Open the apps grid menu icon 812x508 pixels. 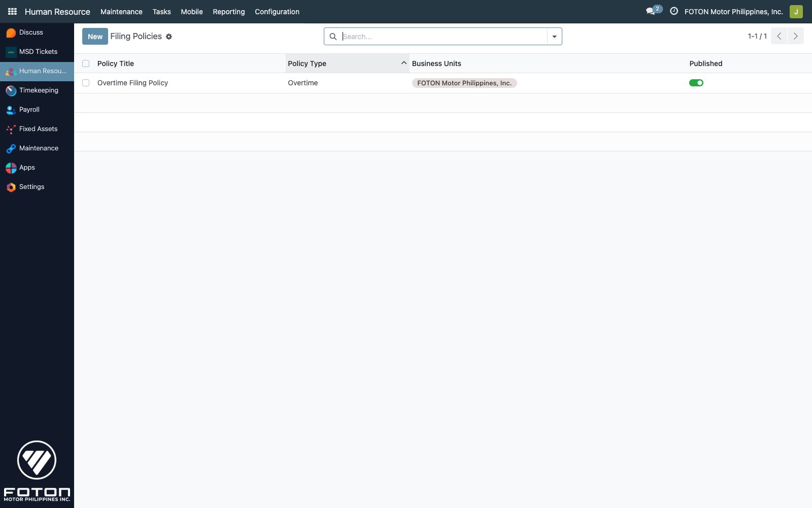click(13, 11)
